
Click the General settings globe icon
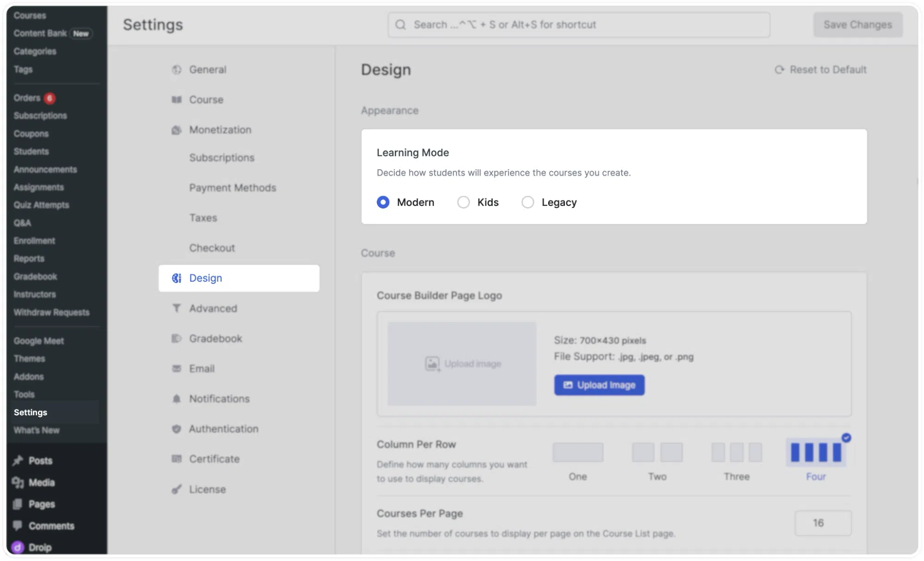(177, 70)
